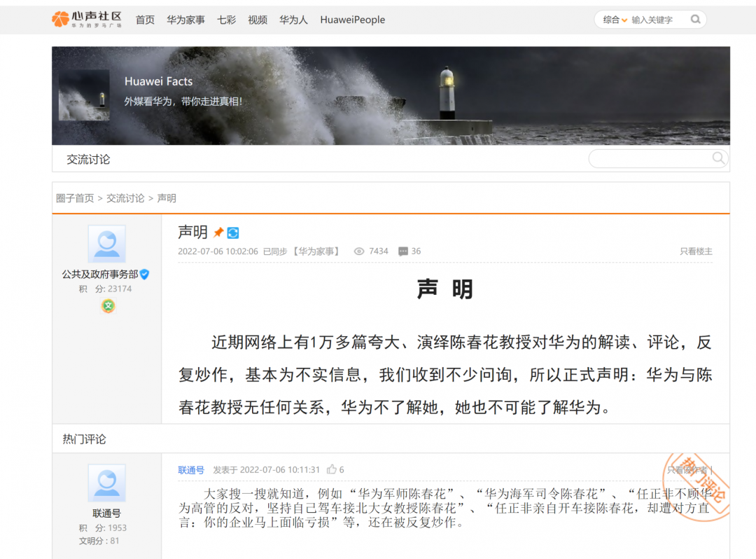
Task: Click the 热门评论 section header
Action: click(85, 439)
